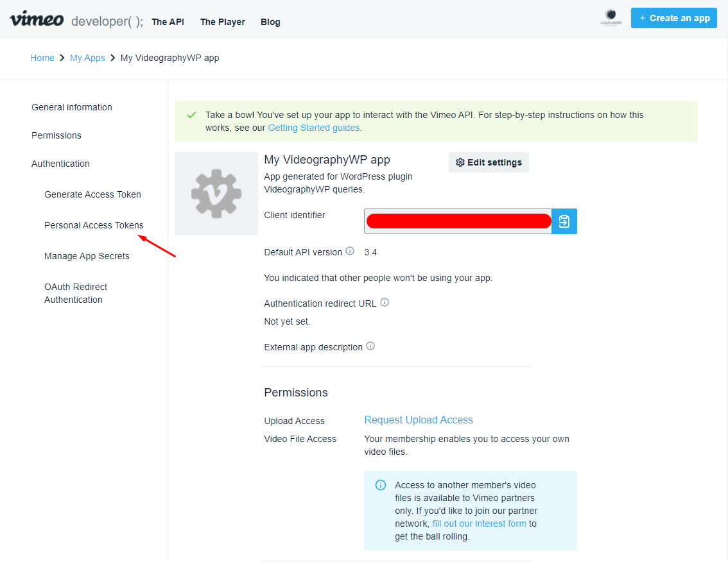Select Permissions in the sidebar

click(56, 135)
